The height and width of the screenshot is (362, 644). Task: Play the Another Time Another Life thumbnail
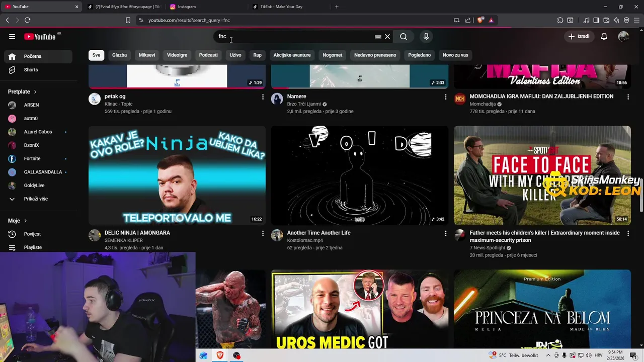click(x=359, y=175)
